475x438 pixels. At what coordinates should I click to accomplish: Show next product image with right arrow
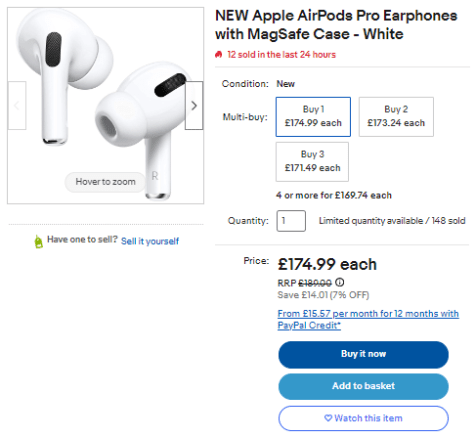coord(194,106)
